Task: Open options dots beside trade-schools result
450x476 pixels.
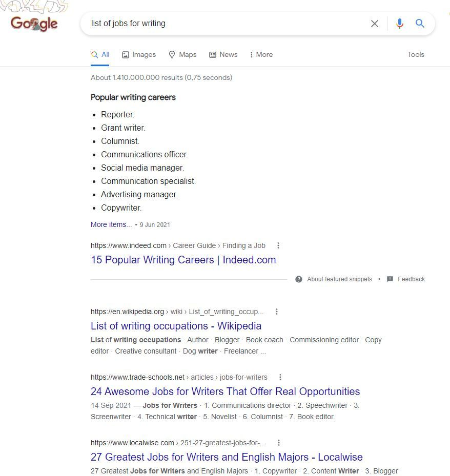Action: [x=280, y=377]
